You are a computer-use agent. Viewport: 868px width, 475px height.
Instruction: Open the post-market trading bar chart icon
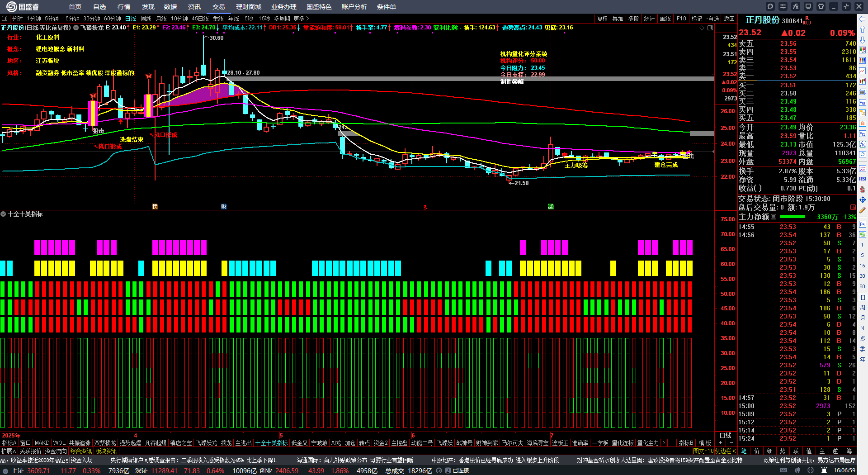point(853,207)
